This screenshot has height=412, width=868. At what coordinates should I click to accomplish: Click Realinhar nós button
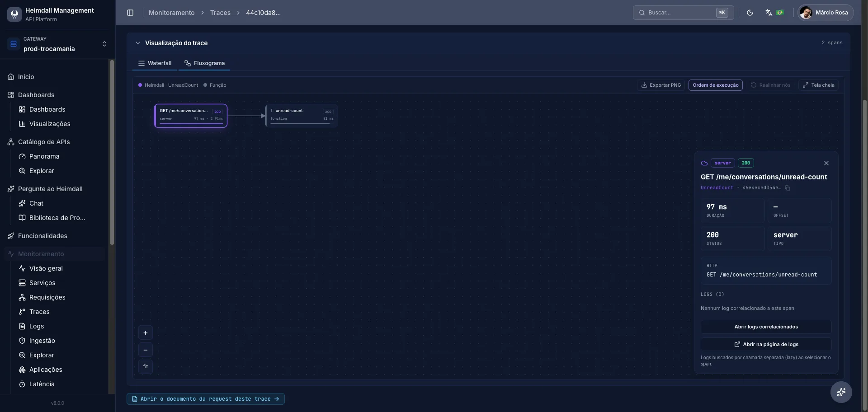[770, 85]
